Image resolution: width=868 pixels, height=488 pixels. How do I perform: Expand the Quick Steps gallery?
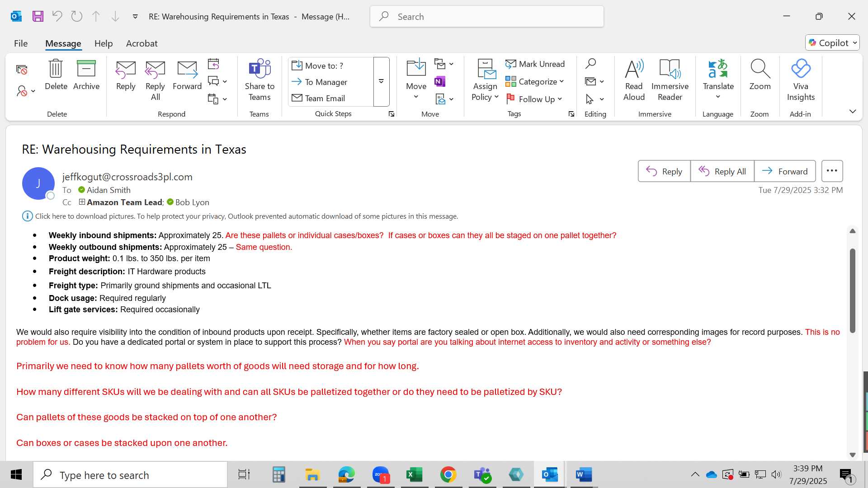pyautogui.click(x=382, y=82)
